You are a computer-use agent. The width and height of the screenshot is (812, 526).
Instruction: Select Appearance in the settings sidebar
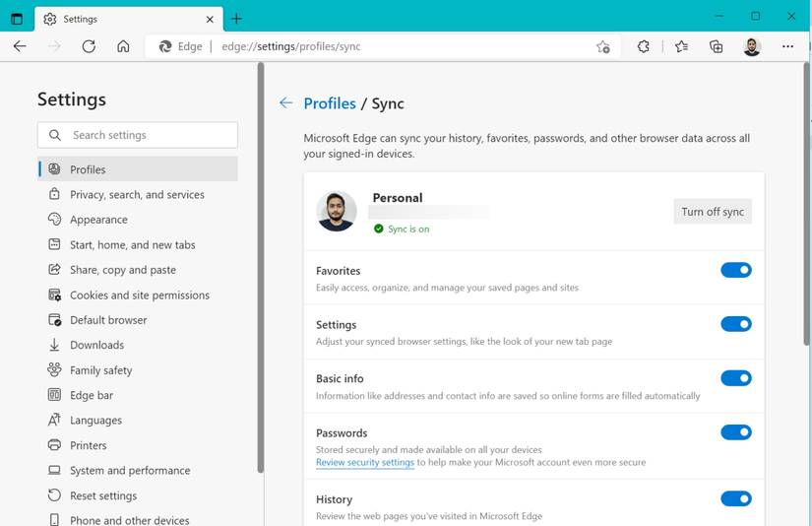click(x=98, y=220)
